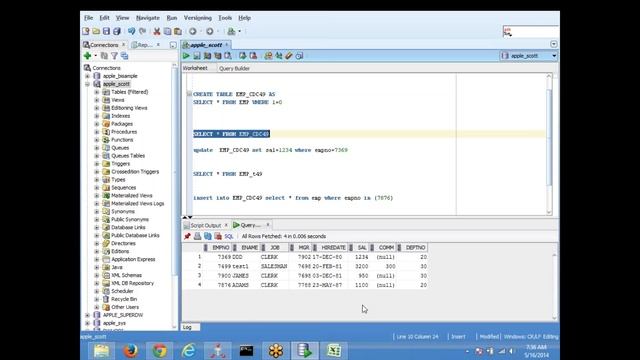Click the green Run Statement play icon
This screenshot has width=640, height=360.
pyautogui.click(x=186, y=56)
